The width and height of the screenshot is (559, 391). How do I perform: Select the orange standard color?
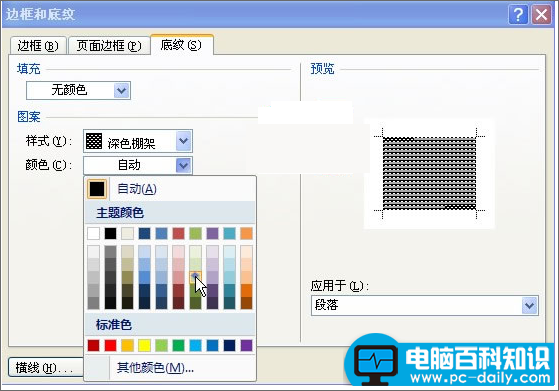[127, 345]
